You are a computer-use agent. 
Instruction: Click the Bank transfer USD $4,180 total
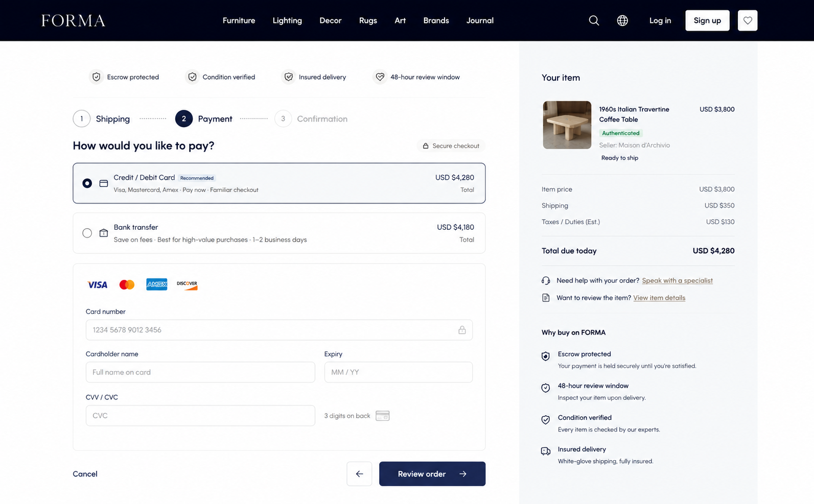(455, 227)
